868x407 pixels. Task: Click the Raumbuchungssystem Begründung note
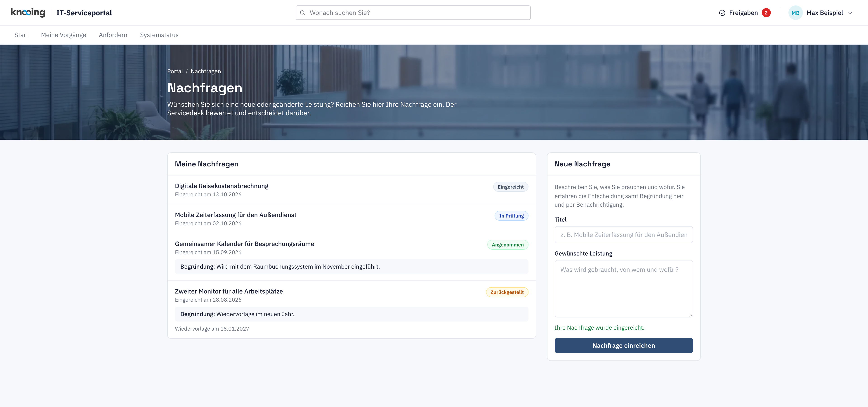pyautogui.click(x=351, y=267)
